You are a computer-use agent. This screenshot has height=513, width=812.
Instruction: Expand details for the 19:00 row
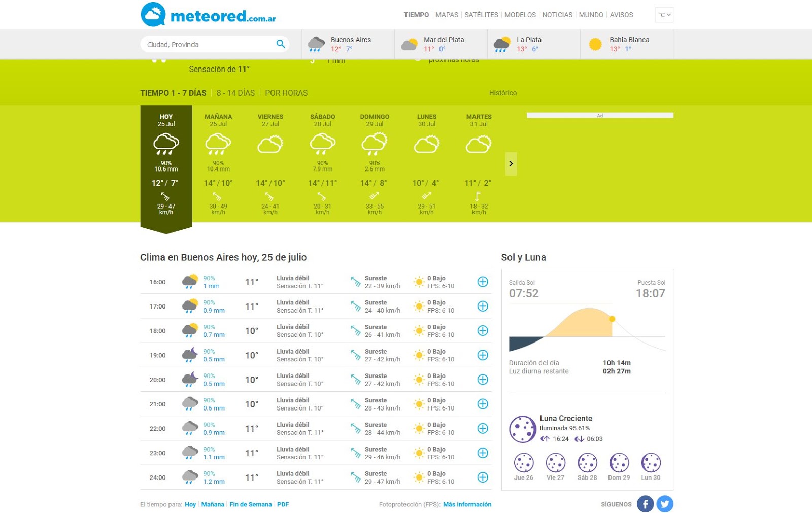pos(483,355)
